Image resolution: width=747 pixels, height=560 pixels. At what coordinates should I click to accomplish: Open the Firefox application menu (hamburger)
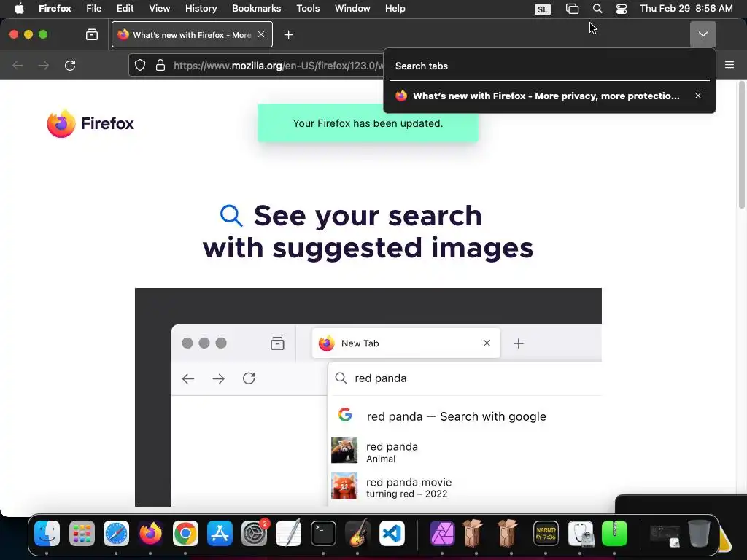729,65
